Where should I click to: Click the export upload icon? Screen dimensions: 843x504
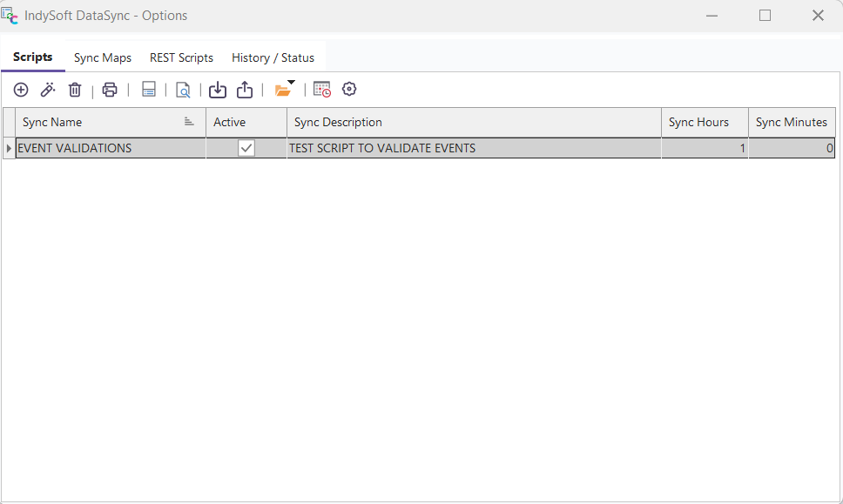(245, 90)
